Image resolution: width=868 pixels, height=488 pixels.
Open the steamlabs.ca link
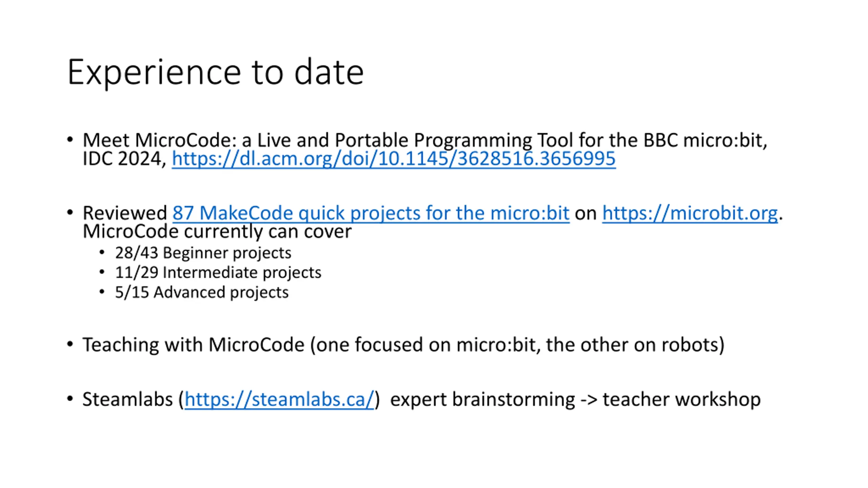coord(279,399)
